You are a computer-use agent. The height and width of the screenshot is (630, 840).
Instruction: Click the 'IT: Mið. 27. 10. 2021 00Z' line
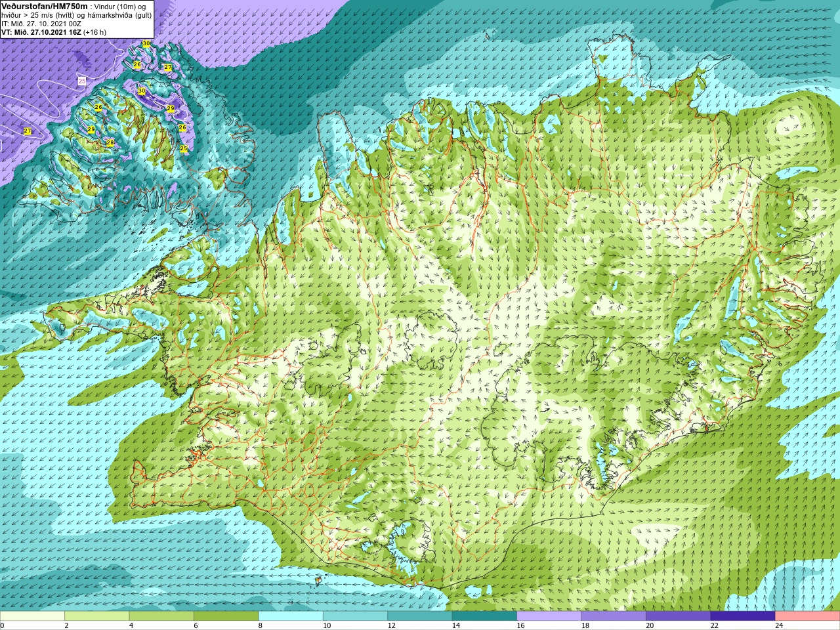(x=41, y=24)
